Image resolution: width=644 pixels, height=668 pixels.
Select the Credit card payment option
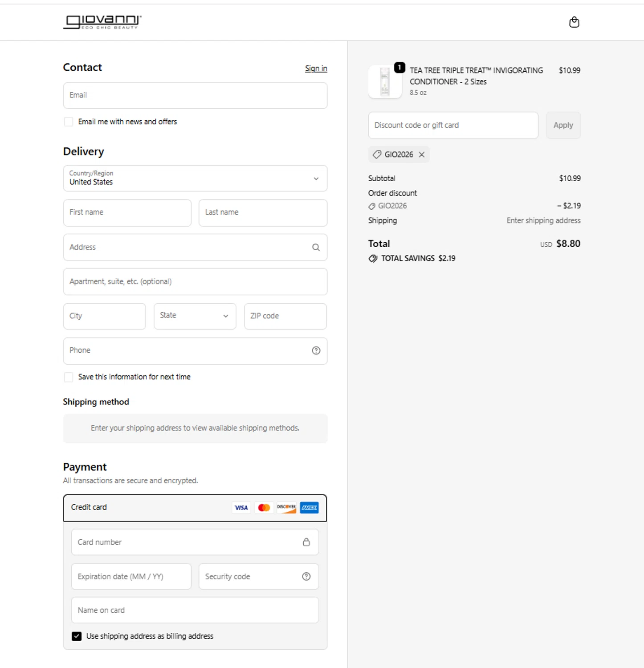click(195, 508)
